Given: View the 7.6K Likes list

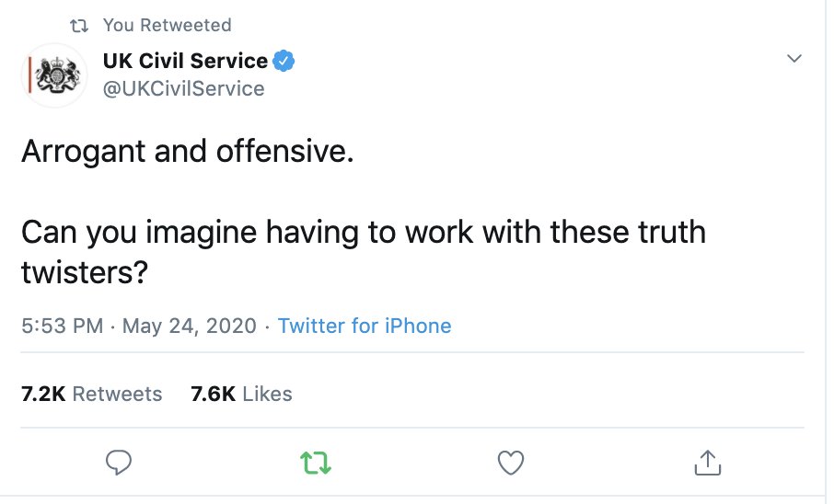Looking at the screenshot, I should [x=241, y=394].
